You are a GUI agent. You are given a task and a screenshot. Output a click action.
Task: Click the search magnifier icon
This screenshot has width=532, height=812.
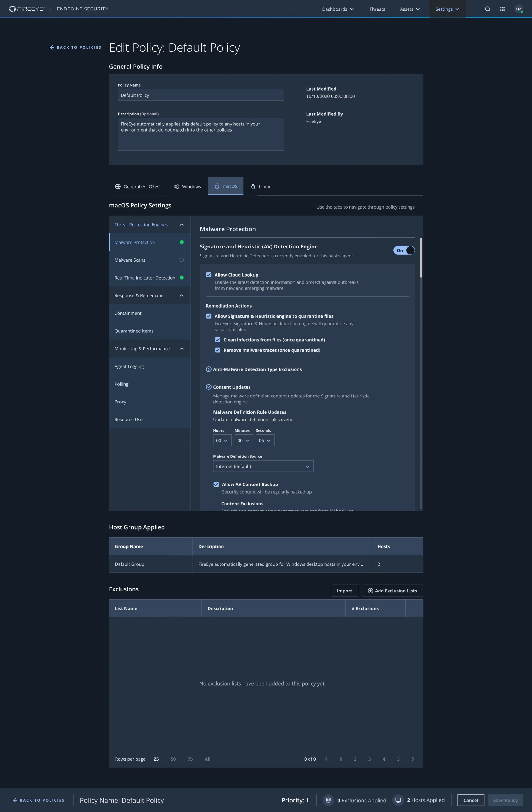tap(487, 9)
